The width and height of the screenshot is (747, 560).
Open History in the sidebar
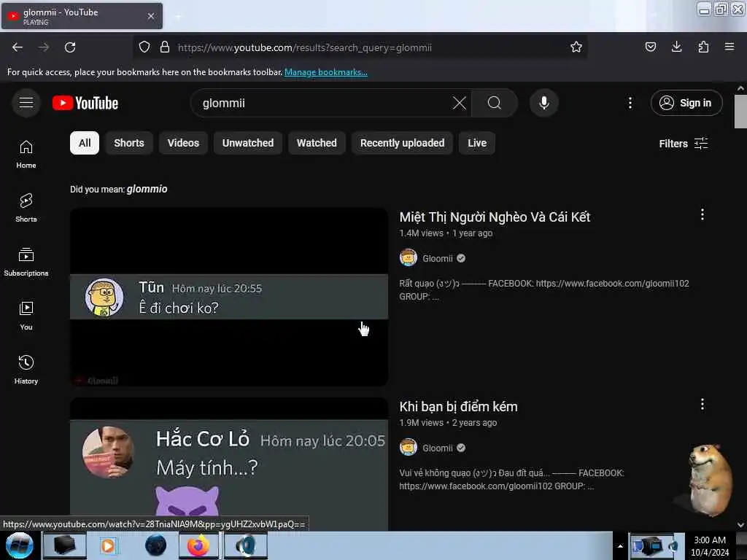point(26,370)
